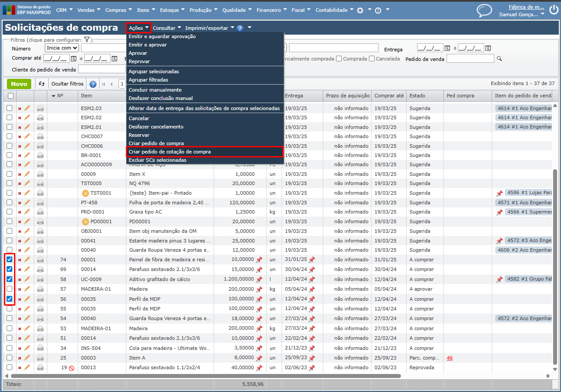561x392 pixels.
Task: Open calendar picker icon after Comprar até date
Action: (74, 59)
